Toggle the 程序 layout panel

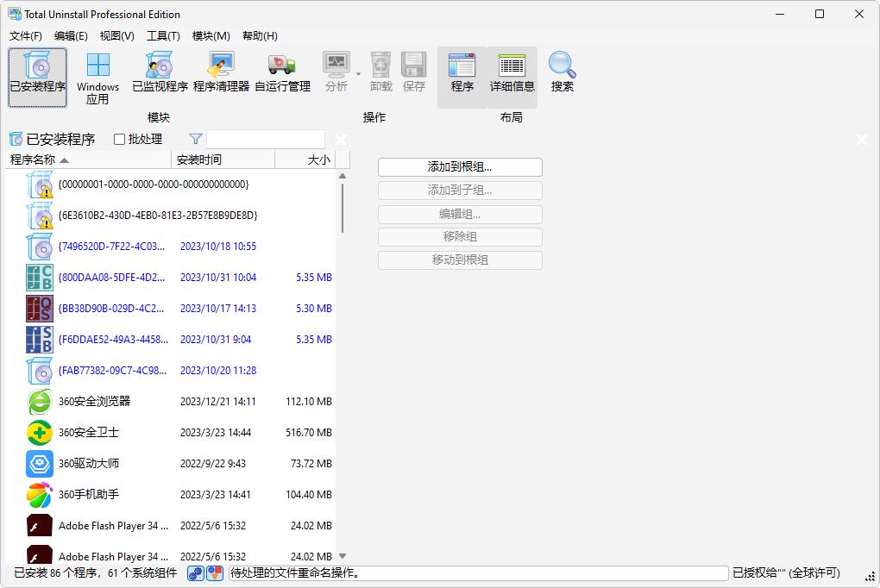click(x=462, y=77)
